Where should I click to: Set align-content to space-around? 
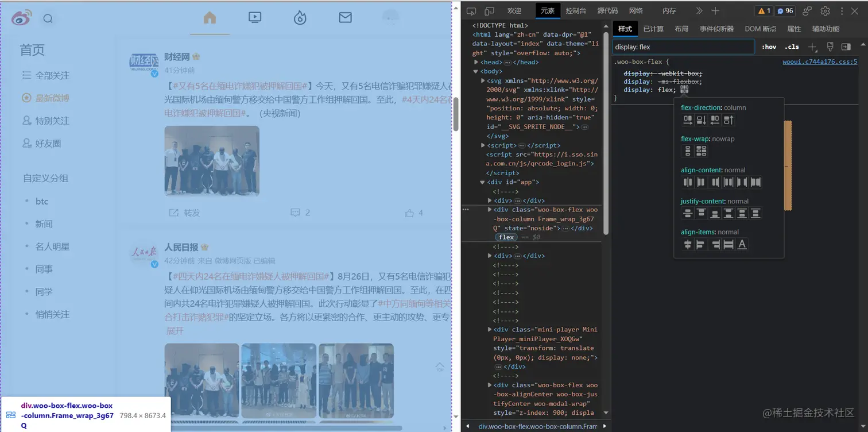(728, 182)
